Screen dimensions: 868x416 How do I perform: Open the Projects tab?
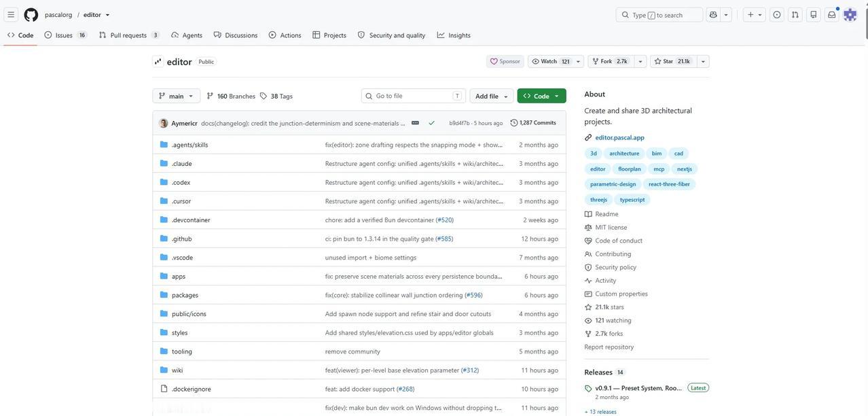(329, 35)
